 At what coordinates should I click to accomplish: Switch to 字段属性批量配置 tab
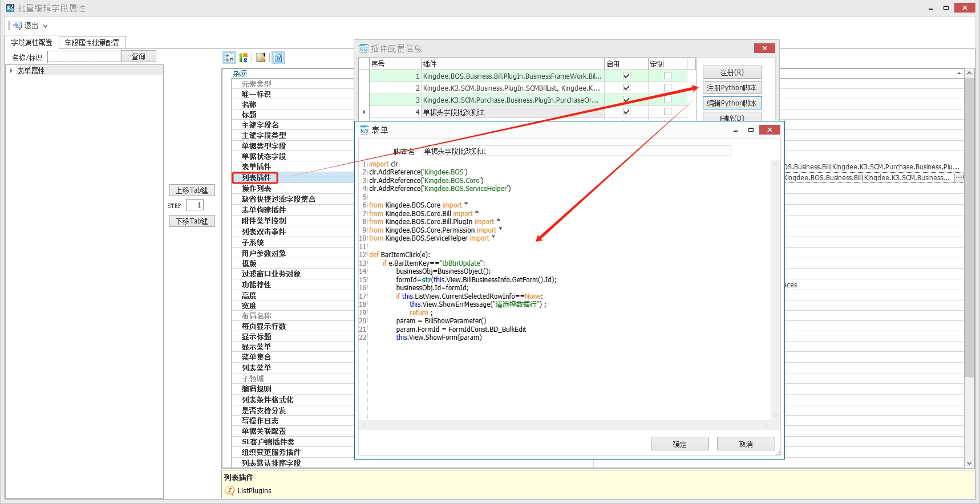coord(92,43)
